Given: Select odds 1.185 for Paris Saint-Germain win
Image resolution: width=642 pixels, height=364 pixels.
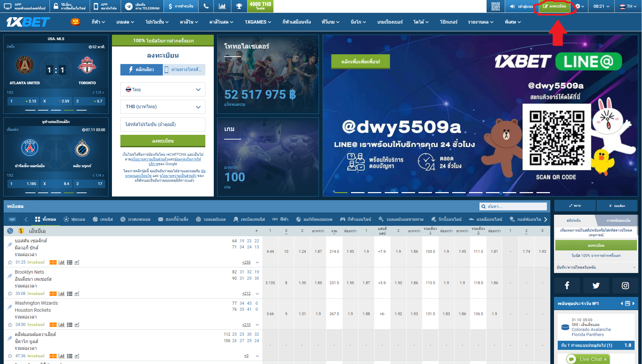Looking at the screenshot, I should point(23,184).
